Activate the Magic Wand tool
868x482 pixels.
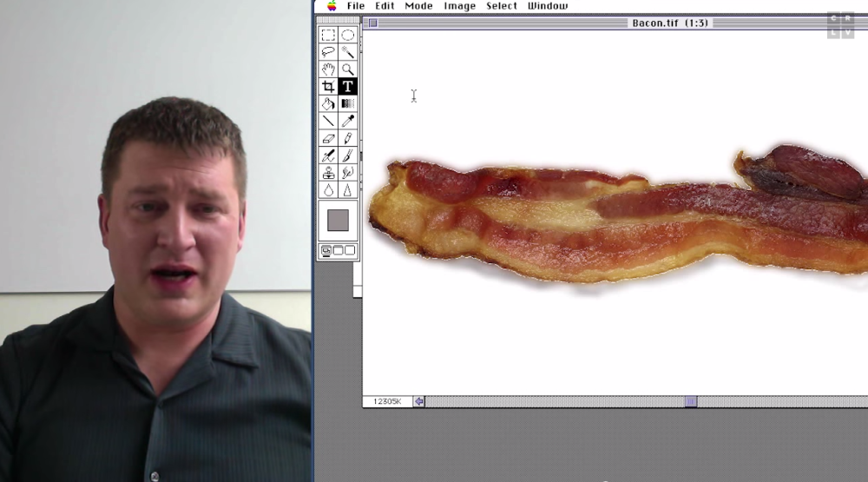(347, 52)
